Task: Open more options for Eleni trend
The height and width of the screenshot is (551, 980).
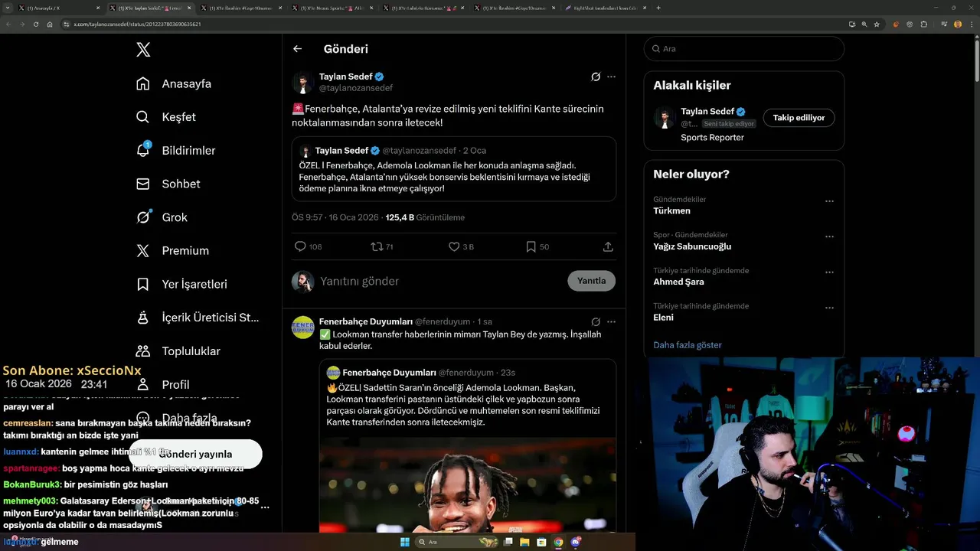Action: click(829, 308)
